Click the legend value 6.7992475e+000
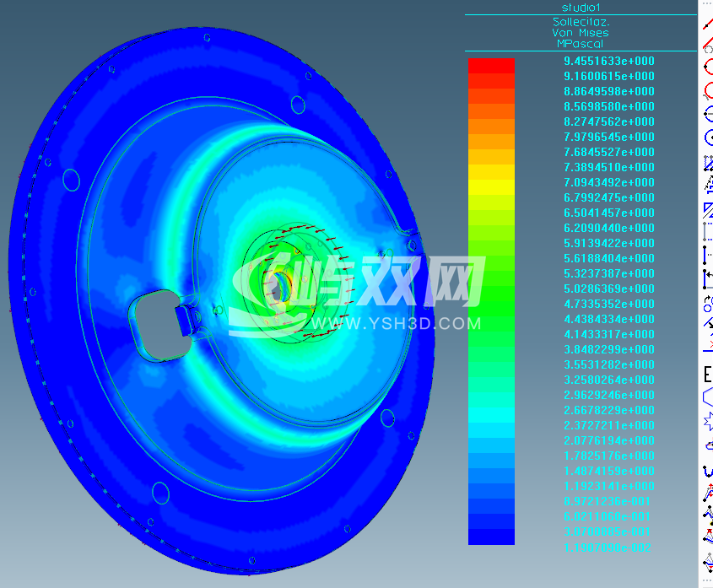 pyautogui.click(x=609, y=197)
